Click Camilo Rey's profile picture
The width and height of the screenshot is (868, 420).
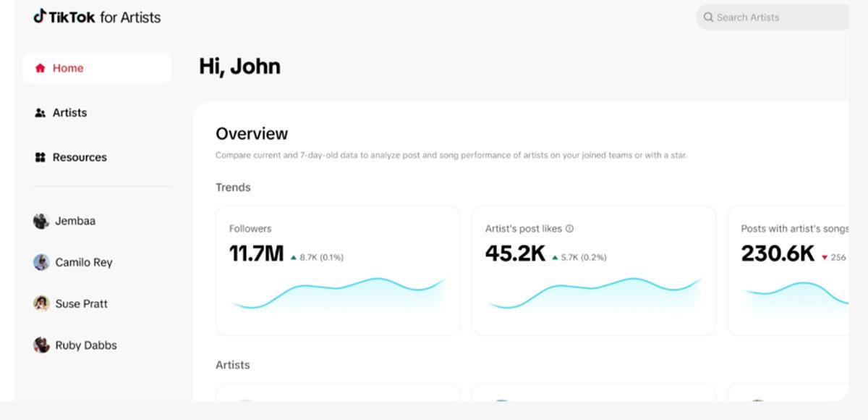(42, 262)
